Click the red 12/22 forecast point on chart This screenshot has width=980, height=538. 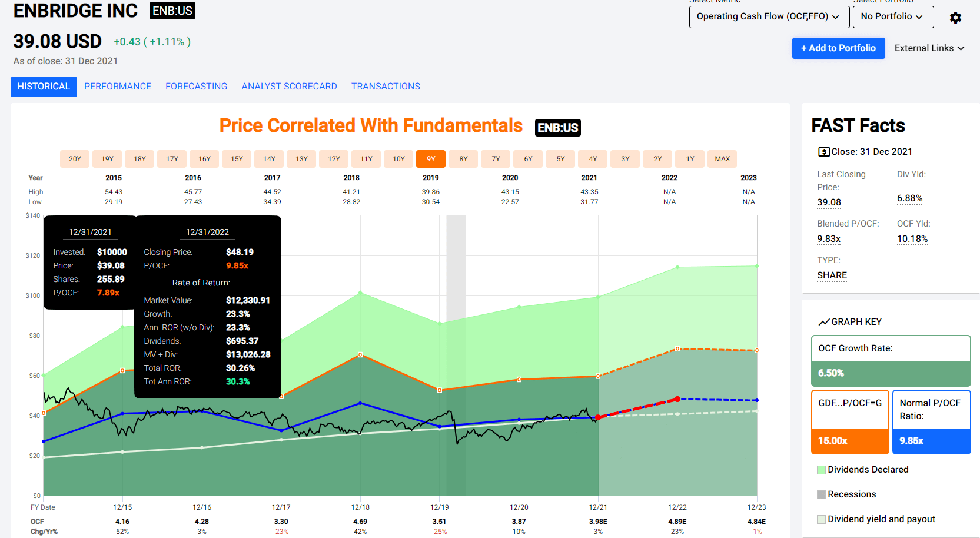[x=677, y=399]
